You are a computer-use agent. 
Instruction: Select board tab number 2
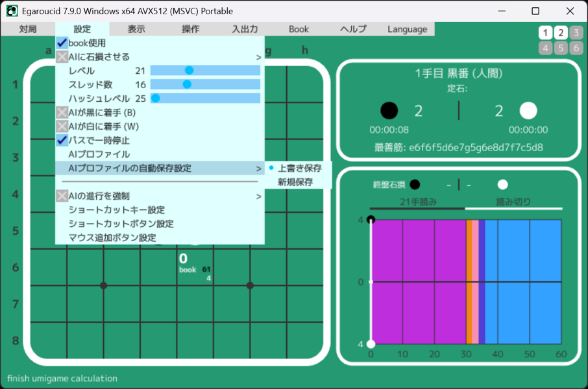[x=561, y=33]
